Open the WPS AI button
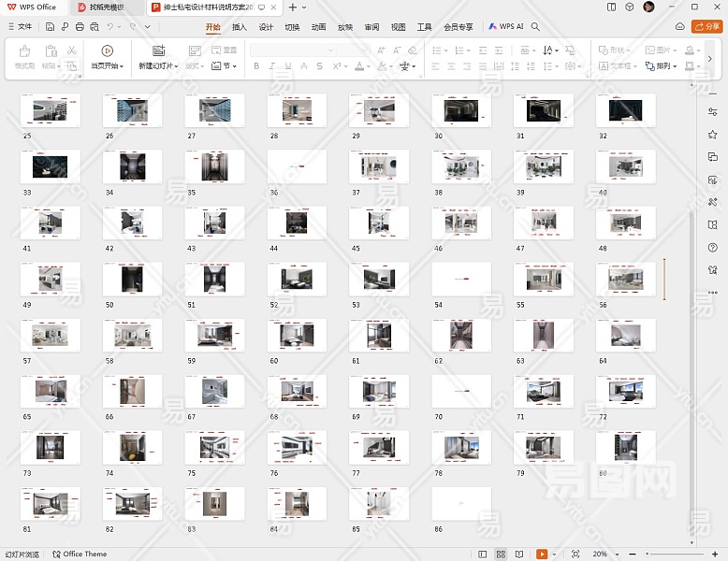This screenshot has height=561, width=728. [x=506, y=27]
